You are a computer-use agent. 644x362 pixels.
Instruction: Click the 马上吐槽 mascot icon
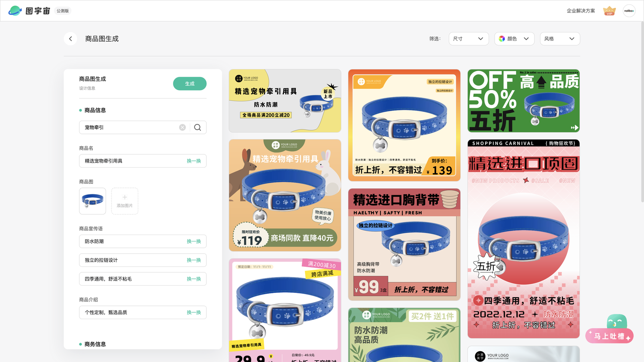pyautogui.click(x=617, y=322)
